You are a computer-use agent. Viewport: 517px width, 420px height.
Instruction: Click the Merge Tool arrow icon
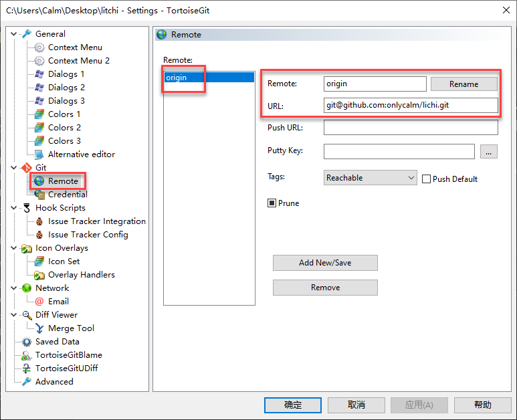[39, 328]
